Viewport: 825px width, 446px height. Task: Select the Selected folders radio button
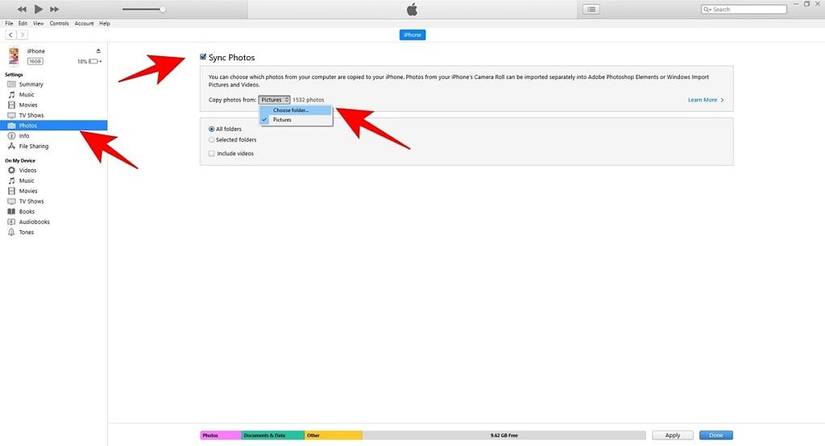pyautogui.click(x=212, y=140)
